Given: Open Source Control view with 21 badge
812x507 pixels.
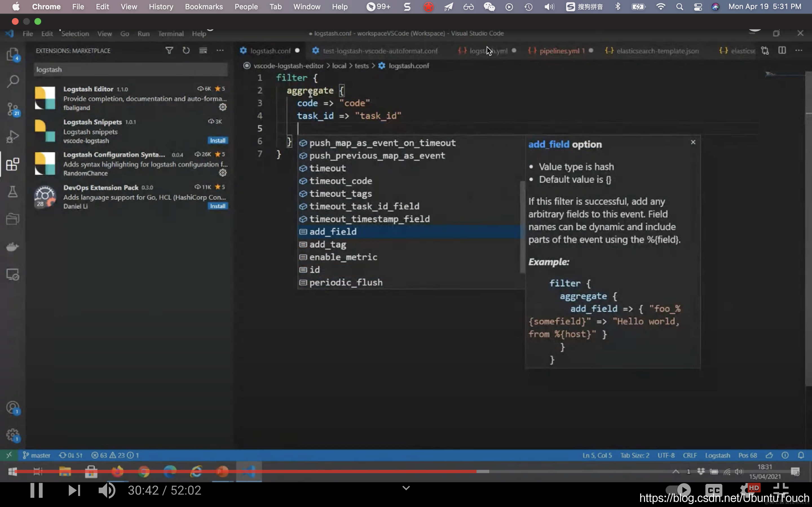Looking at the screenshot, I should coord(13,109).
